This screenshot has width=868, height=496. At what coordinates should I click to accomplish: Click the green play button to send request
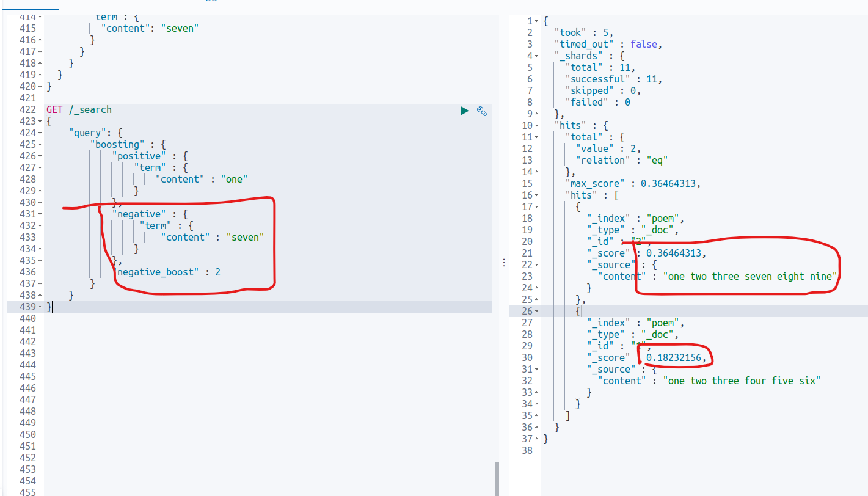click(x=465, y=111)
